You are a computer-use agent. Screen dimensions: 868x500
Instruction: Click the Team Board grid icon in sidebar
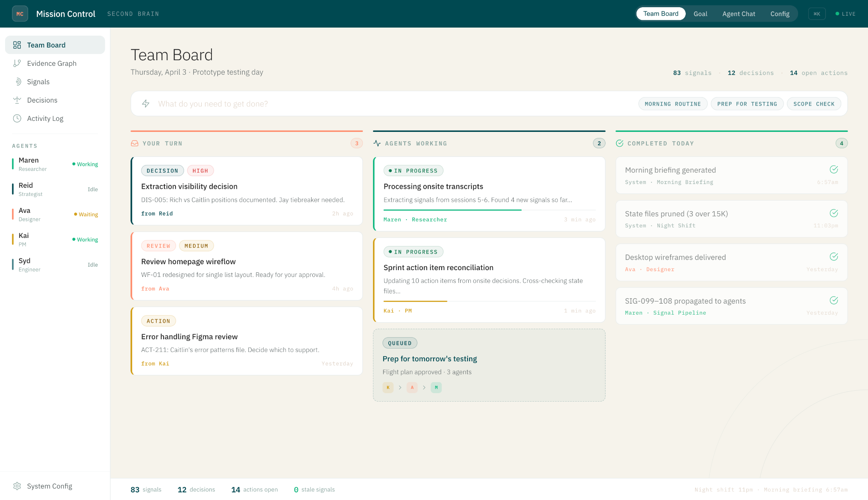click(x=17, y=45)
